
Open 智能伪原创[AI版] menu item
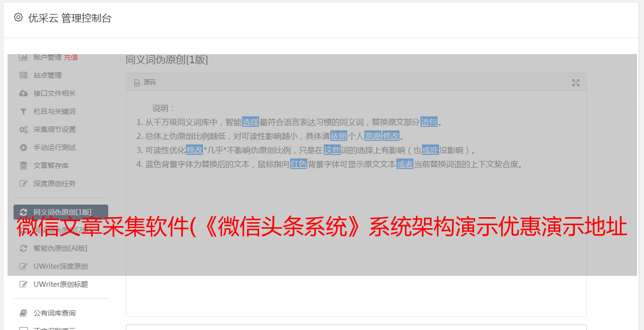(x=61, y=248)
